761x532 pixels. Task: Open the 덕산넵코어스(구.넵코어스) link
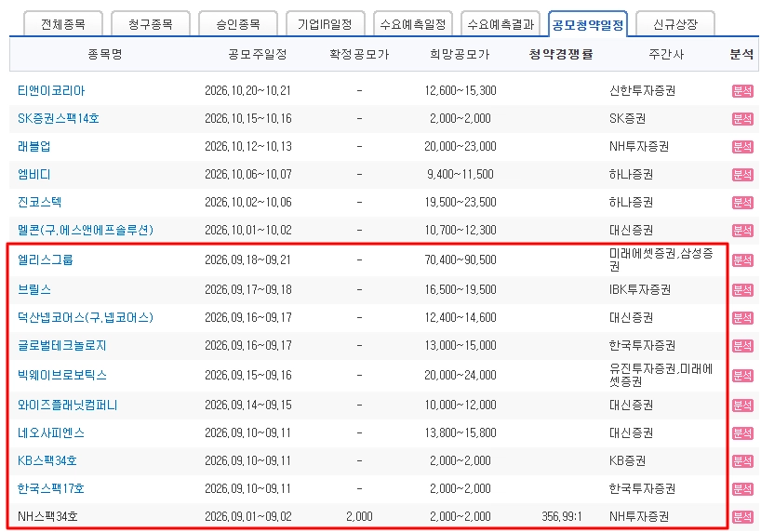click(86, 317)
